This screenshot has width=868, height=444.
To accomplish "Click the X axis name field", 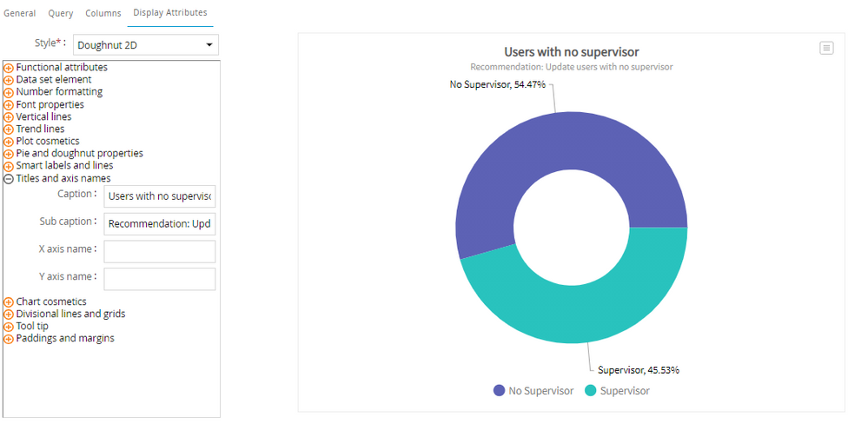I will (159, 252).
